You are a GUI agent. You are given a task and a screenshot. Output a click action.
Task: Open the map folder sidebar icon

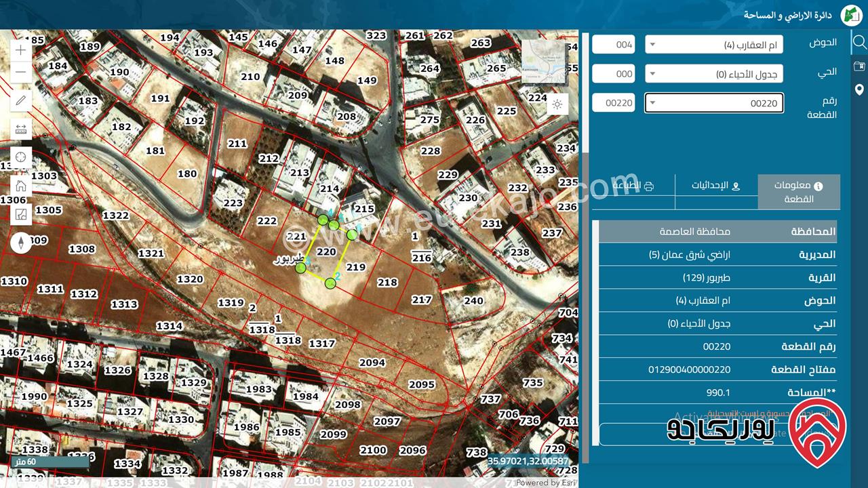(859, 66)
